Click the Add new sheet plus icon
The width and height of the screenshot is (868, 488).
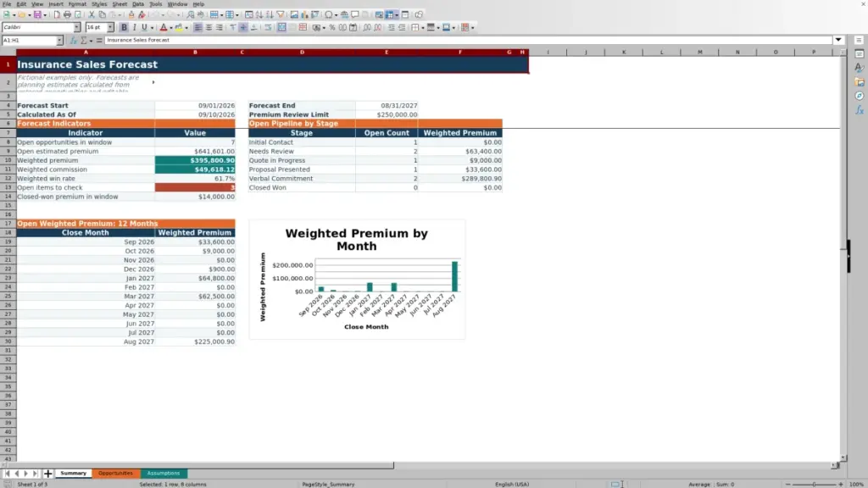point(48,474)
